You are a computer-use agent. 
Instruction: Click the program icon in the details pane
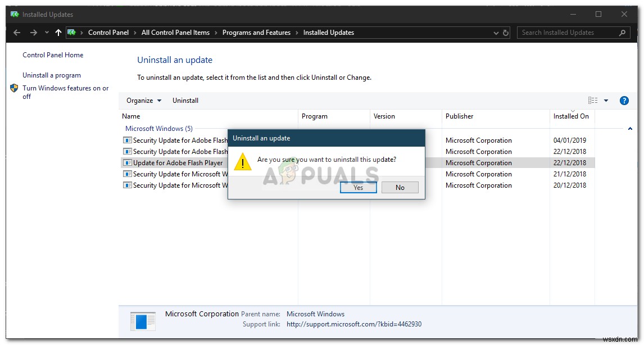pyautogui.click(x=142, y=321)
